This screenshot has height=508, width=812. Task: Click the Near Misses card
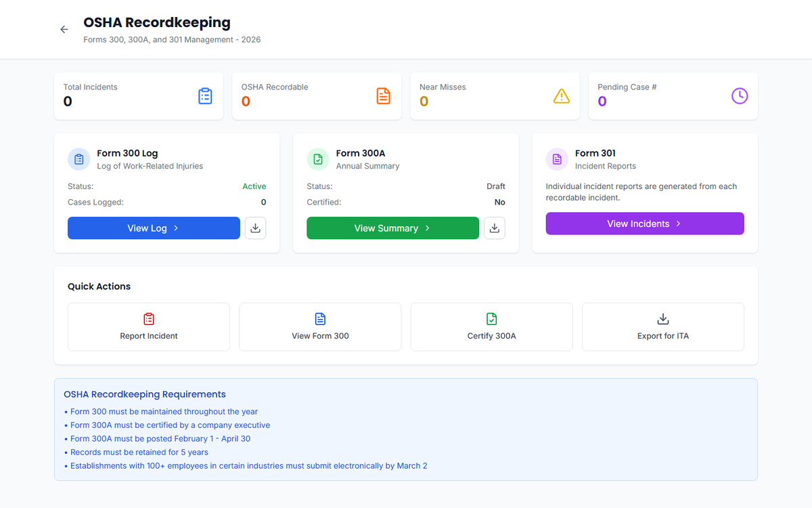coord(495,96)
